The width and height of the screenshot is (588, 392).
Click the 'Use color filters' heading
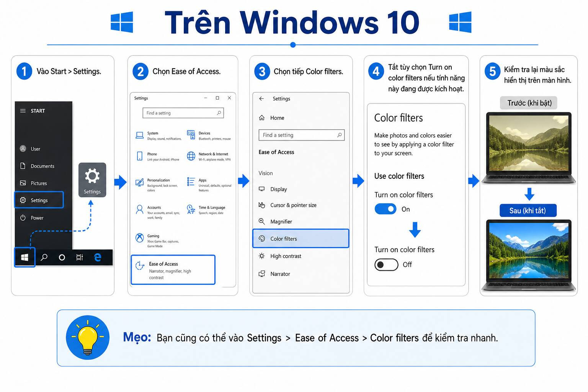coord(399,176)
